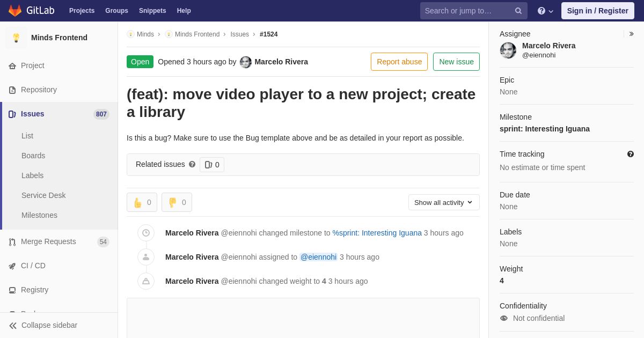Viewport: 644px width, 338px height.
Task: Open the Show all activity dropdown
Action: tap(443, 202)
